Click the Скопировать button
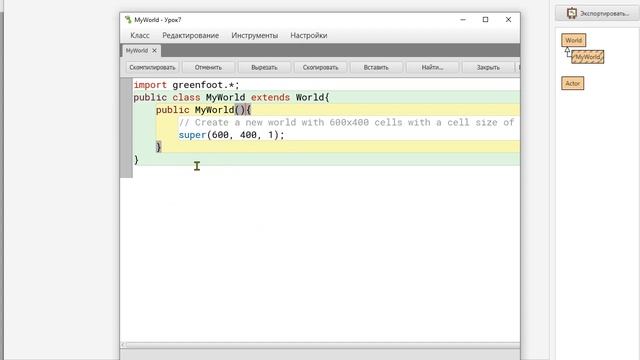Viewport: 640px width, 360px height. coord(320,67)
